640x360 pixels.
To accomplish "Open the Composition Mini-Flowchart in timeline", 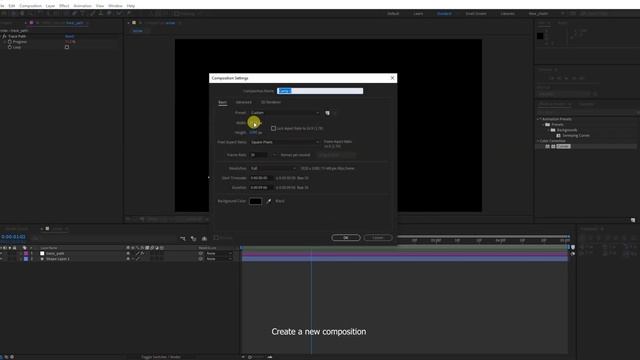I will click(183, 238).
